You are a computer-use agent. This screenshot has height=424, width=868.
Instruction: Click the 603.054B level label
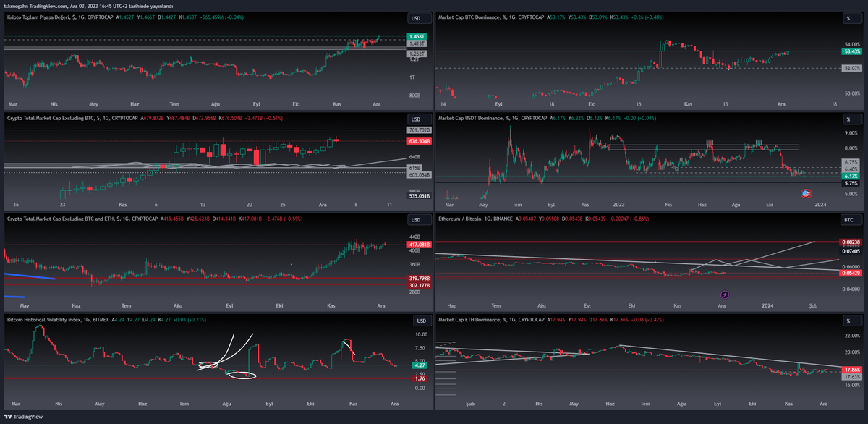[x=420, y=174]
